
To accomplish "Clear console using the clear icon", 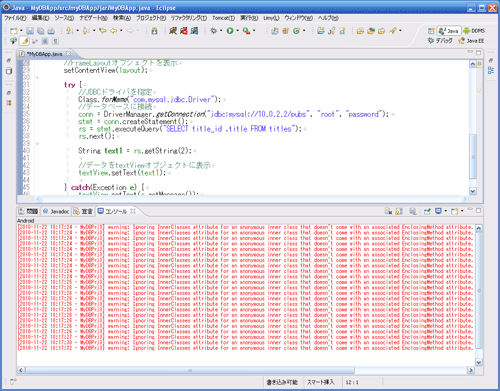I will (388, 211).
